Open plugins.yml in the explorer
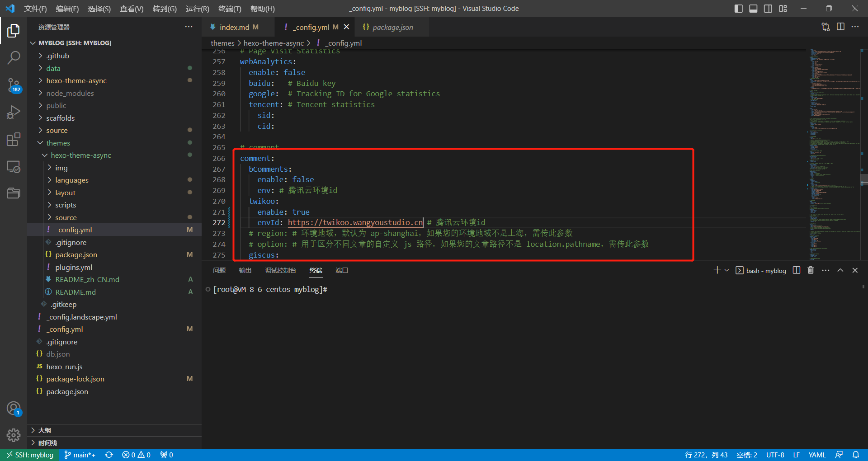868x461 pixels. (114, 267)
